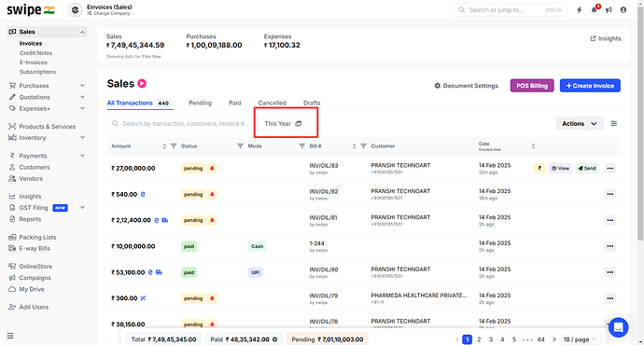Switch to the Cancelled tab

[273, 103]
